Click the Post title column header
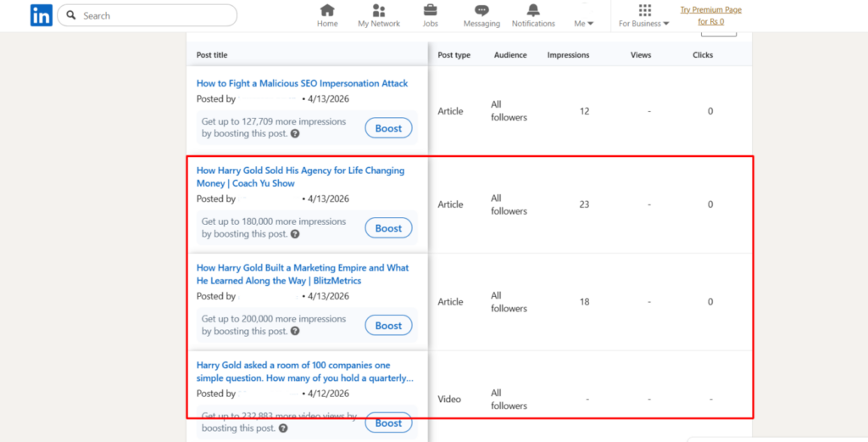Viewport: 868px width, 442px height. click(212, 55)
